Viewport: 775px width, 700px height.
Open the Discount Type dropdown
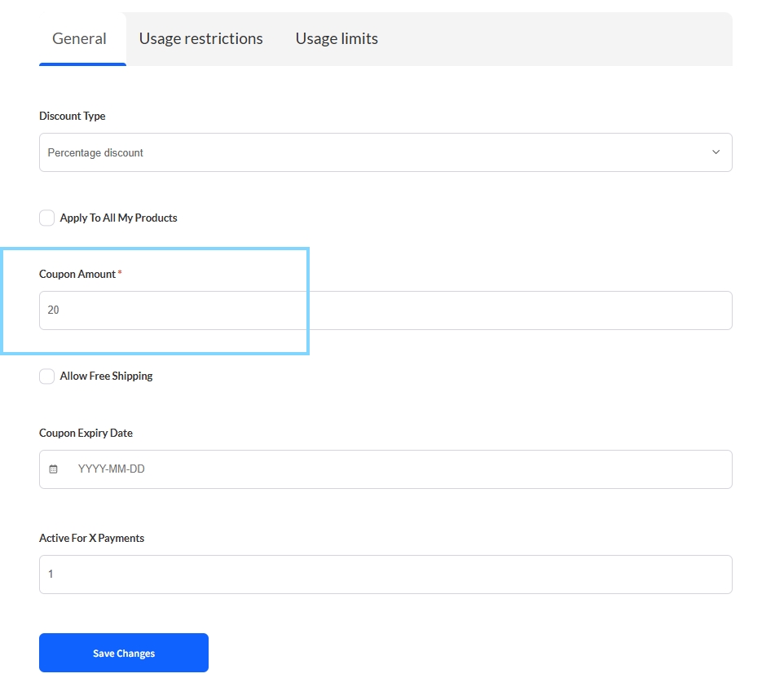385,152
